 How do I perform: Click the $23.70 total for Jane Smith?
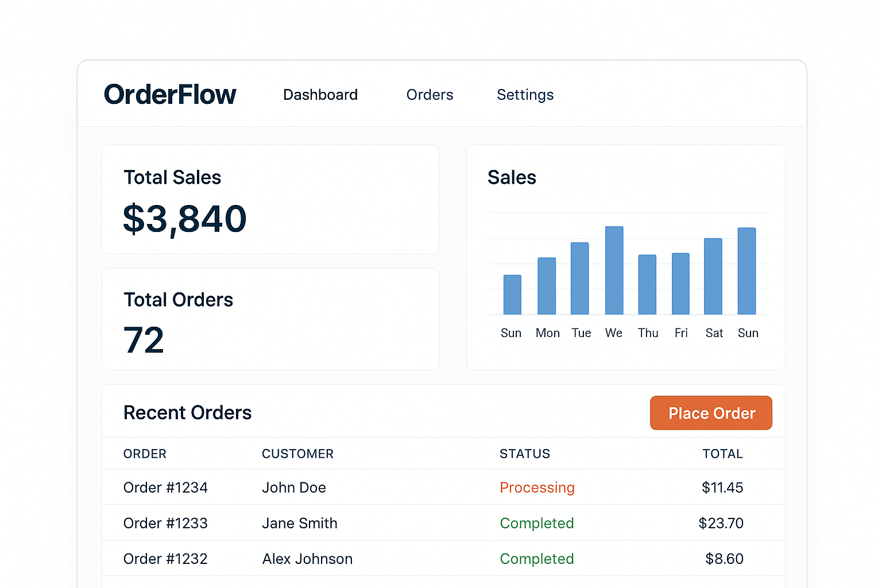pyautogui.click(x=721, y=523)
